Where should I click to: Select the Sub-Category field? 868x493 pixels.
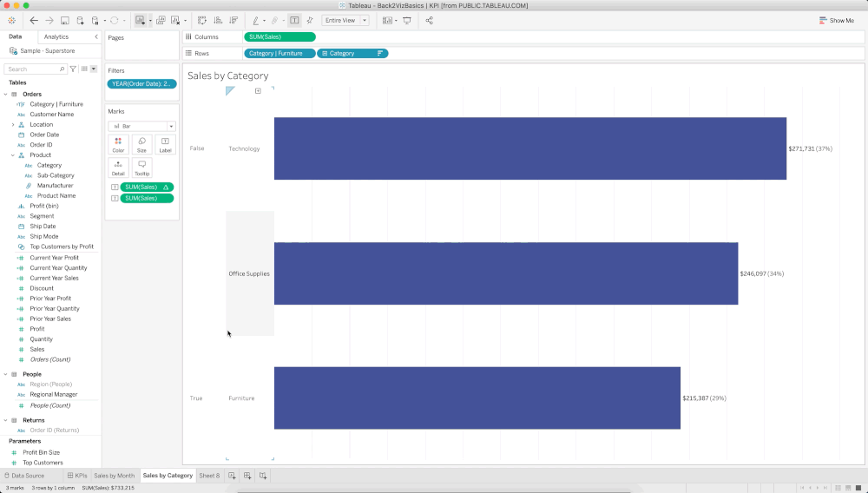click(56, 175)
